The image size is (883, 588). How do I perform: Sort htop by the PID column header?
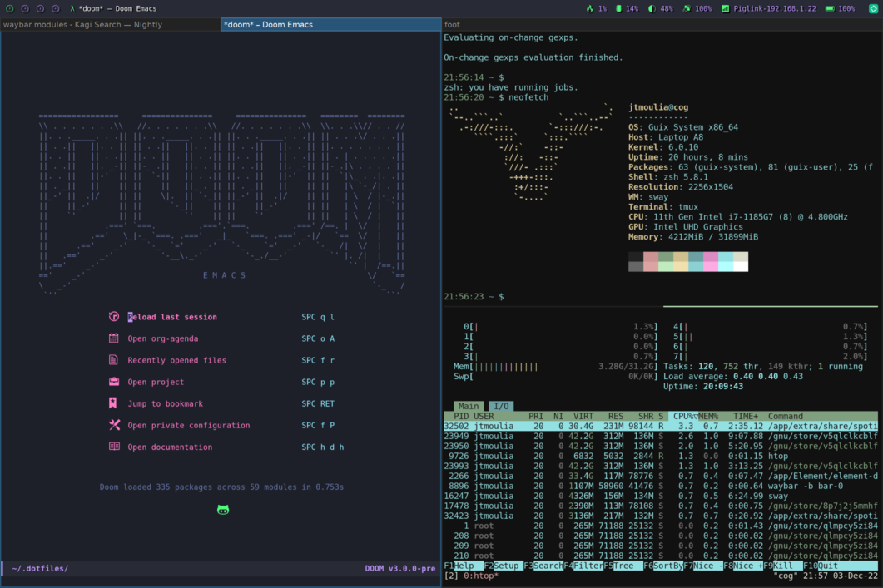point(461,416)
